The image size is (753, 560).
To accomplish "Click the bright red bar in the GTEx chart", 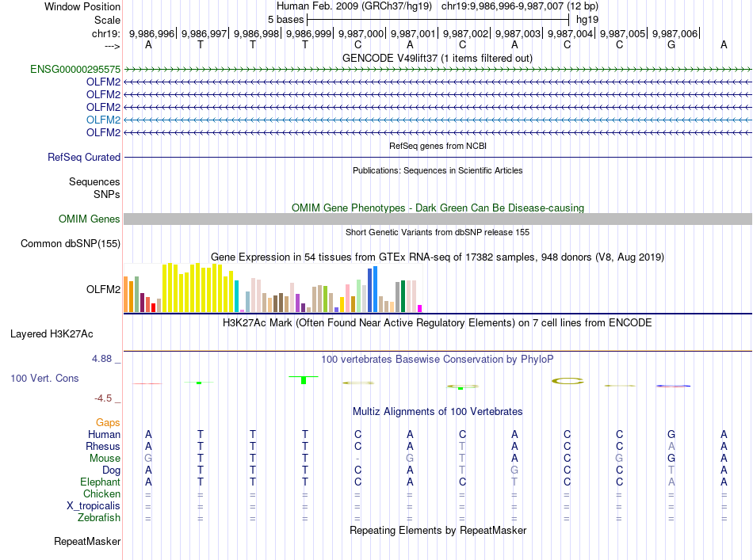I will [x=153, y=307].
